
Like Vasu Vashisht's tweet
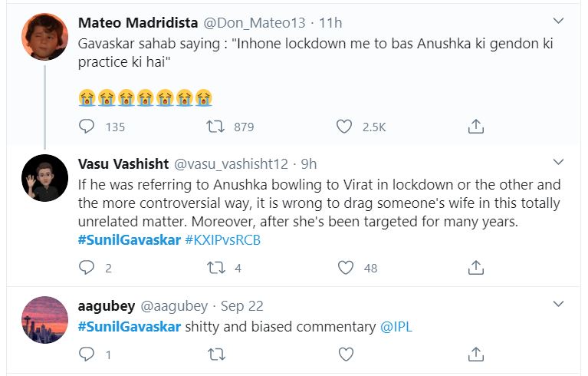346,267
